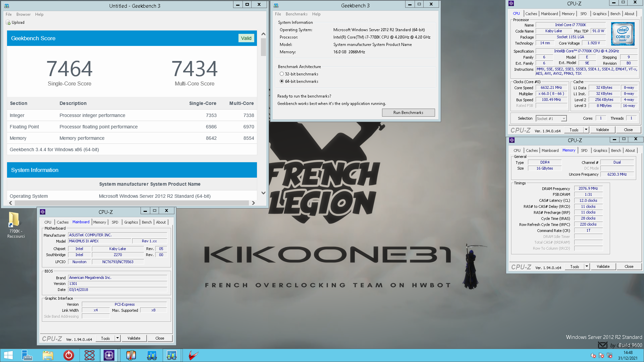
Task: Open the Windows Start button
Action: click(x=8, y=355)
